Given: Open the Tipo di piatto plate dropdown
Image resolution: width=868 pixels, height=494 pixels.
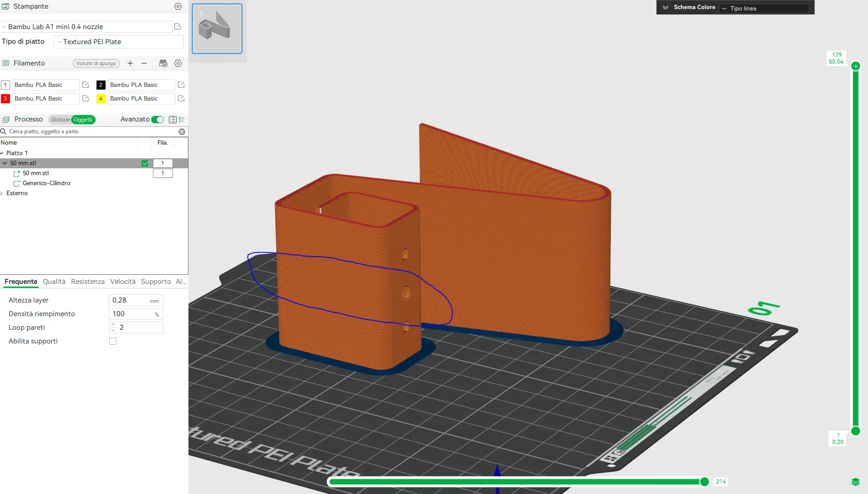Looking at the screenshot, I should (x=119, y=42).
